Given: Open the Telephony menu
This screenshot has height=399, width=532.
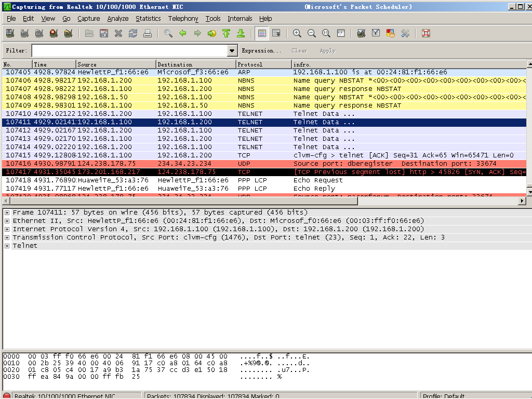Looking at the screenshot, I should [x=183, y=19].
